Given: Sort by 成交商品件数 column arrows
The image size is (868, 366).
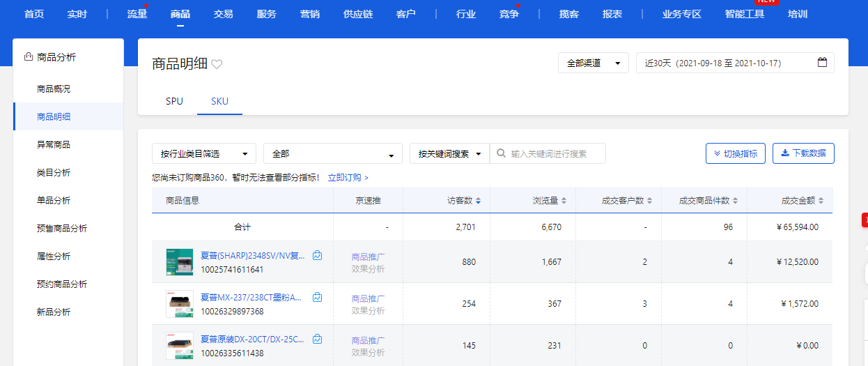Looking at the screenshot, I should (x=736, y=201).
